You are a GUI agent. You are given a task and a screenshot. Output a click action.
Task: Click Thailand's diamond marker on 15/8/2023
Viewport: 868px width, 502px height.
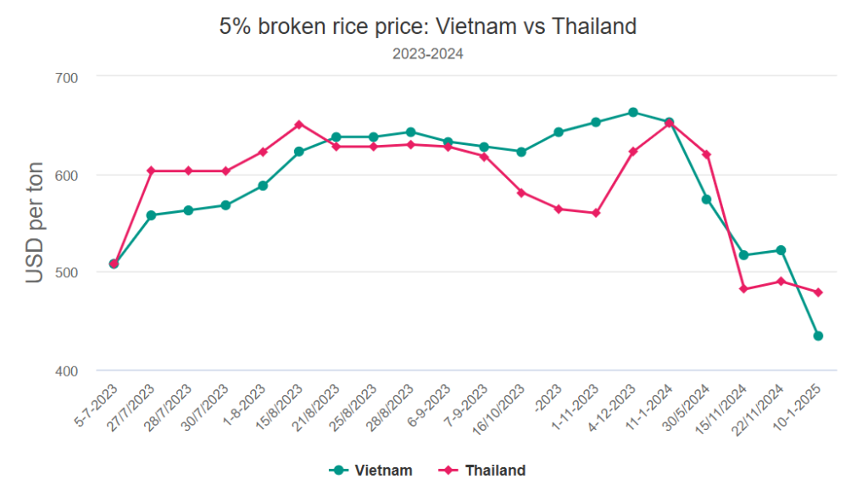pos(299,125)
